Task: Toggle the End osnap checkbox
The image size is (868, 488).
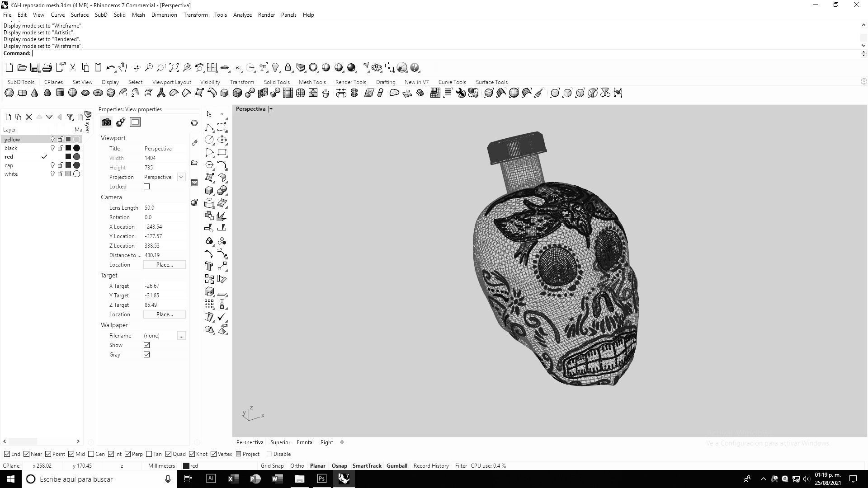Action: 7,454
